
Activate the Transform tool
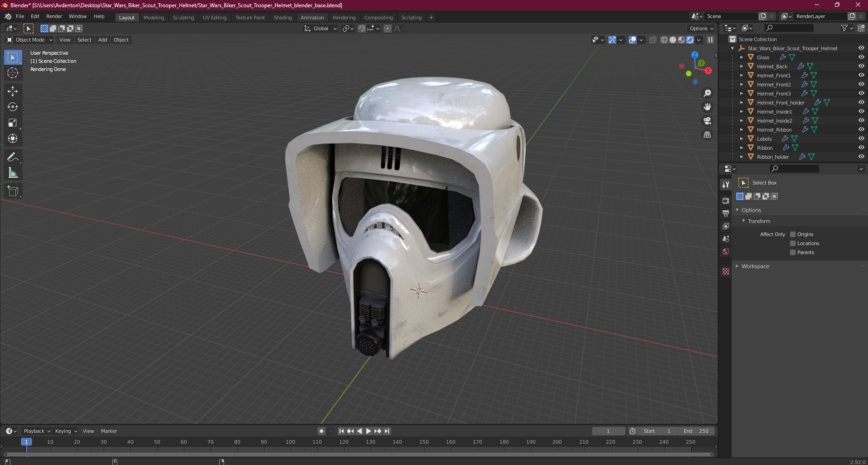pos(13,138)
